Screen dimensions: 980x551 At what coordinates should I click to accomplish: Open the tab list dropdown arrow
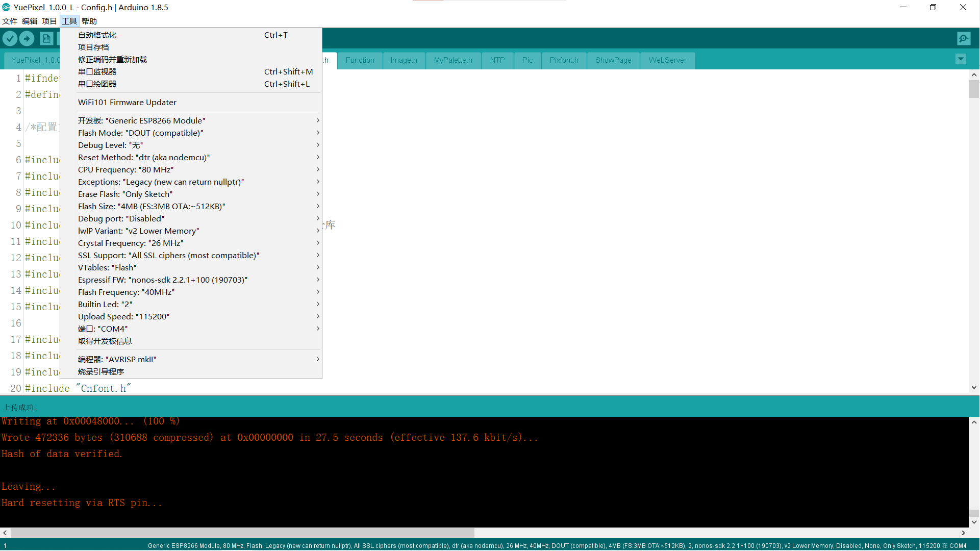pyautogui.click(x=961, y=59)
